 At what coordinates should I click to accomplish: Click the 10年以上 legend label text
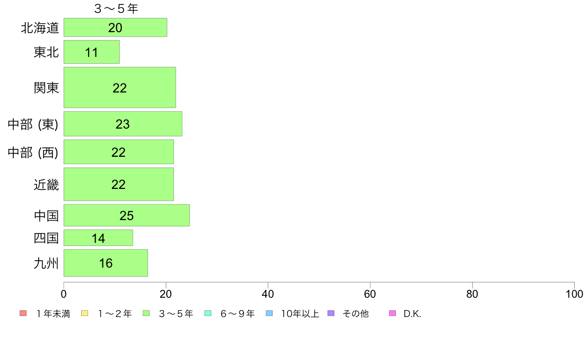[300, 314]
